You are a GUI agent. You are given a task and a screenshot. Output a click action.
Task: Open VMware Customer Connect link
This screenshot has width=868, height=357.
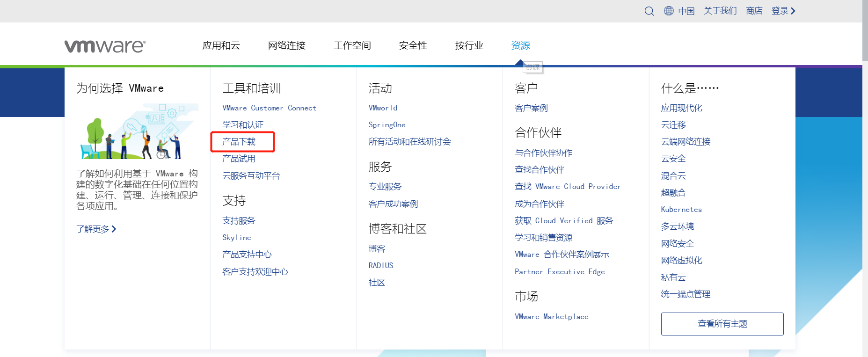coord(269,108)
